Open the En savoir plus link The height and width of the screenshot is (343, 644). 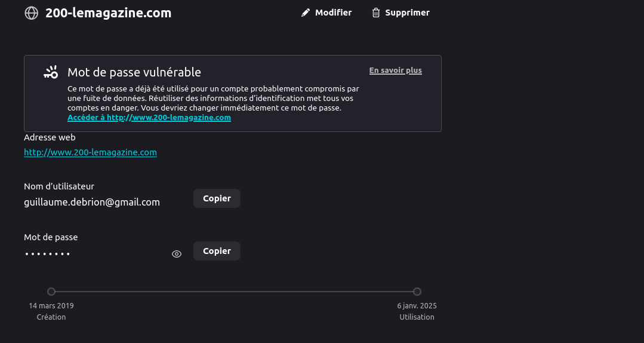pos(395,71)
